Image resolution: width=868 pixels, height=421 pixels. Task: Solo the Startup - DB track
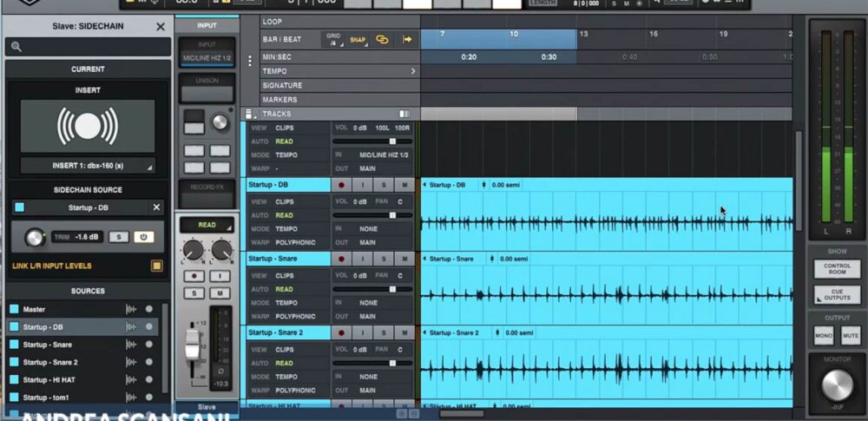point(383,185)
